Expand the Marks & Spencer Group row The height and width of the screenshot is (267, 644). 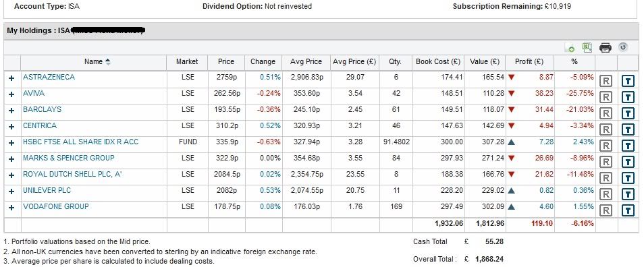[11, 159]
